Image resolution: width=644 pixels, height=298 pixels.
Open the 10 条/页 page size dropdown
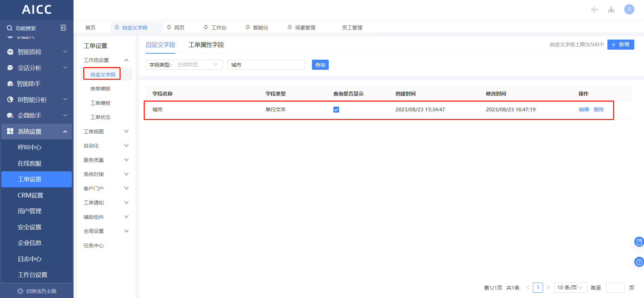570,288
